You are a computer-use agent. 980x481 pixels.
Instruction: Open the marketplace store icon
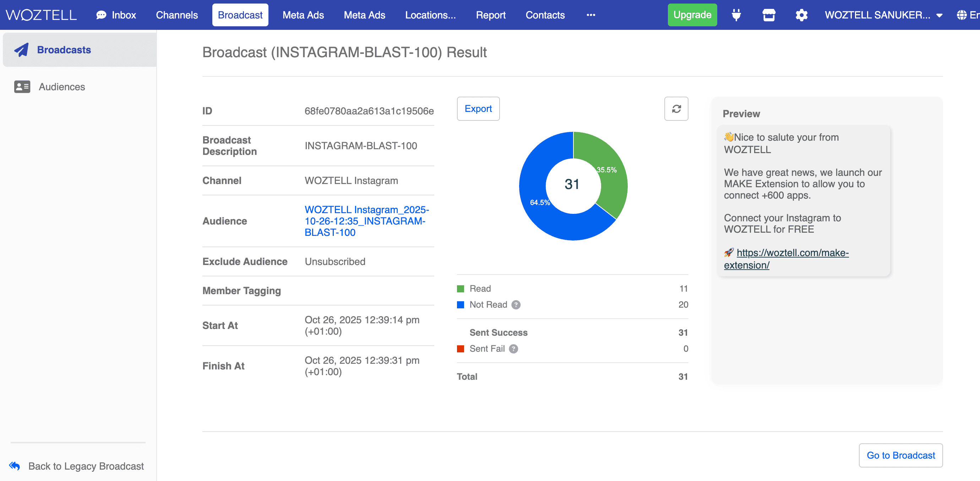point(768,15)
